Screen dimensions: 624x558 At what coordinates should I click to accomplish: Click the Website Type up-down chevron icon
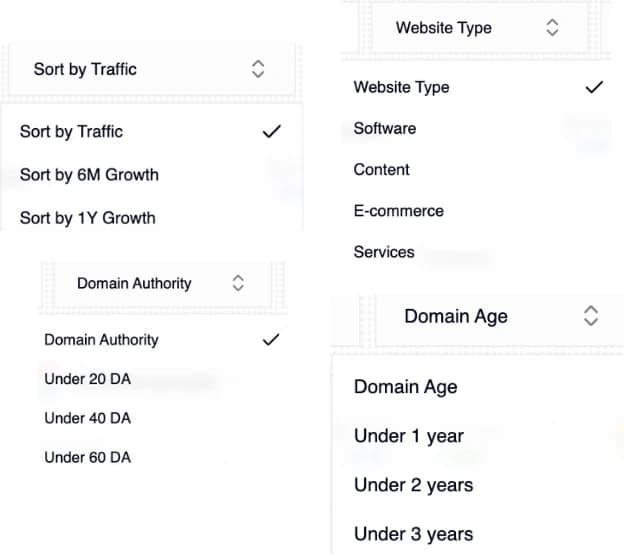(552, 28)
